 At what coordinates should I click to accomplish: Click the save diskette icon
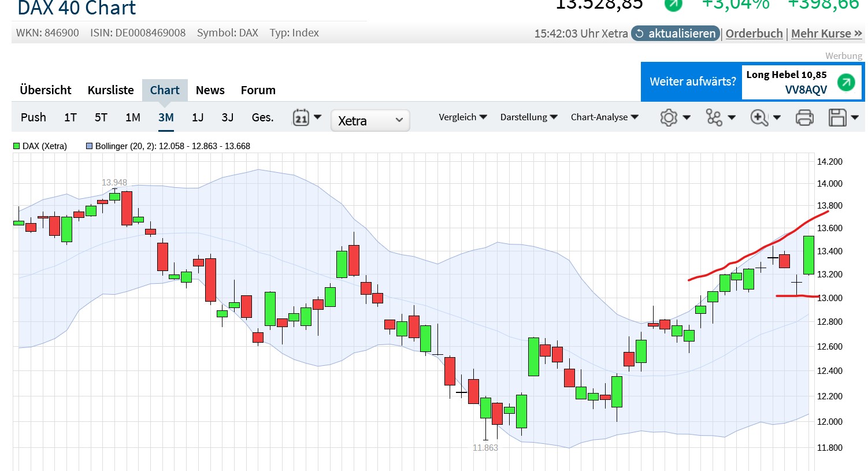(x=837, y=117)
